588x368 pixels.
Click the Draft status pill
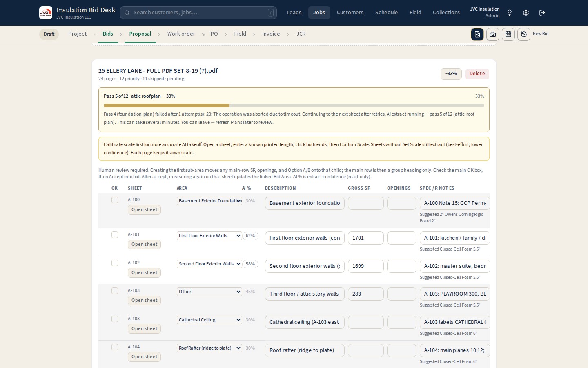pyautogui.click(x=49, y=34)
